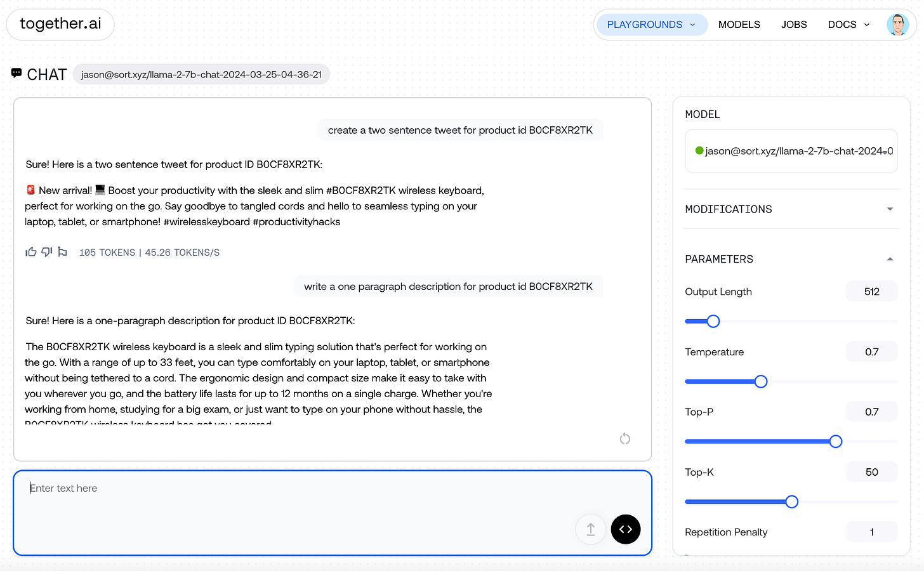924x571 pixels.
Task: Click the upload arrow button
Action: pyautogui.click(x=591, y=529)
